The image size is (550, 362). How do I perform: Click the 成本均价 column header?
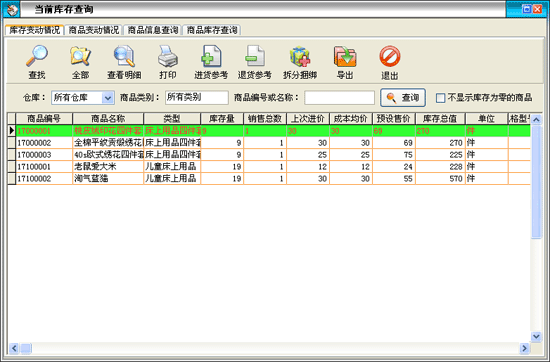351,119
